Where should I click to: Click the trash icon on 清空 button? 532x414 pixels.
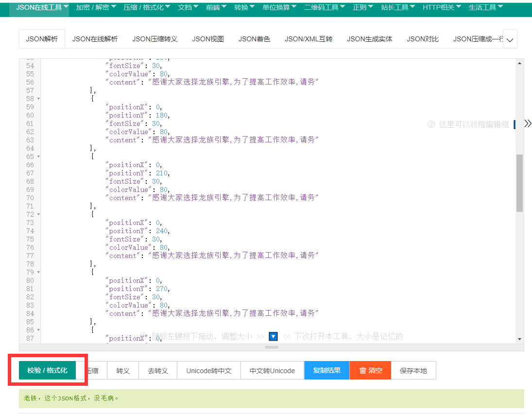(362, 371)
